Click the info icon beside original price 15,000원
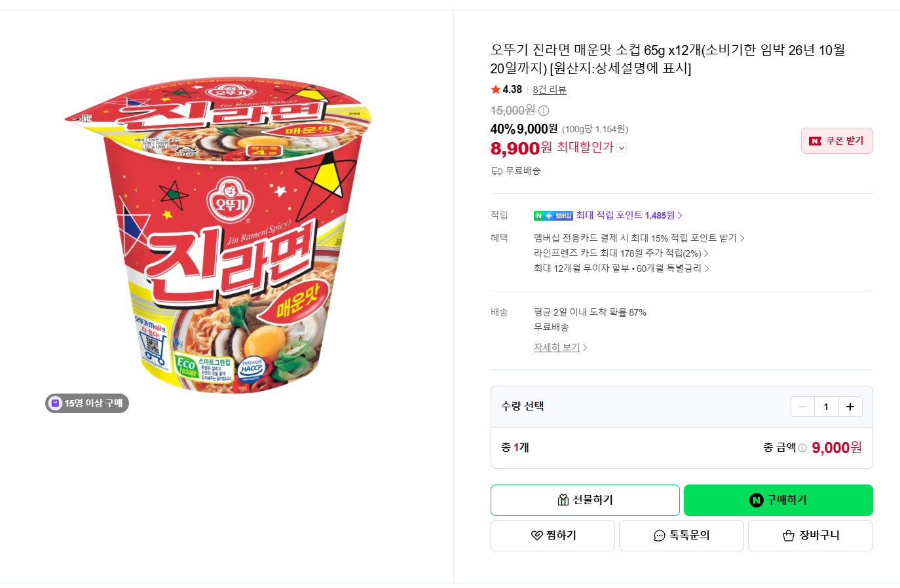Image resolution: width=900 pixels, height=588 pixels. point(544,111)
